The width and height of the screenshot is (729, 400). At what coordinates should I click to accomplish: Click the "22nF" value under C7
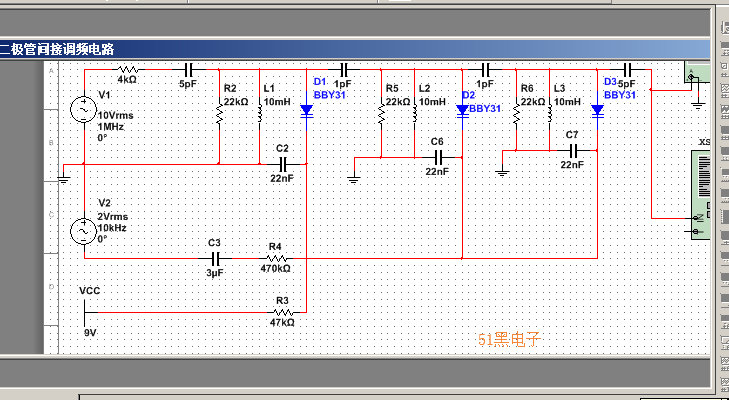tap(572, 165)
